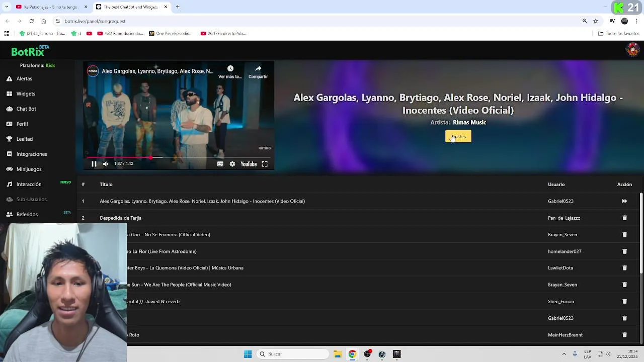The image size is (644, 362).
Task: Open the Lealtad sidebar section
Action: pyautogui.click(x=25, y=139)
